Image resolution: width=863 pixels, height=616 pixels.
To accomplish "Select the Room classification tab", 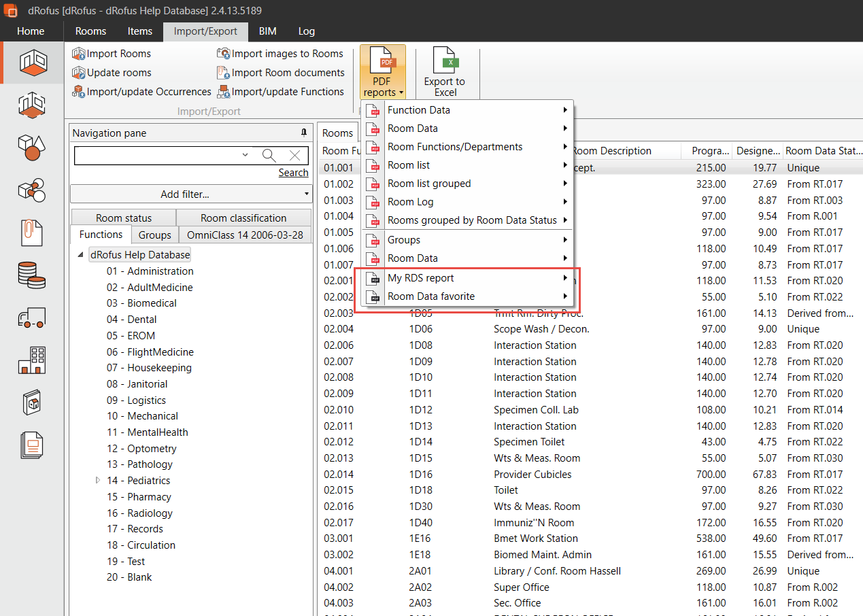I will (243, 218).
